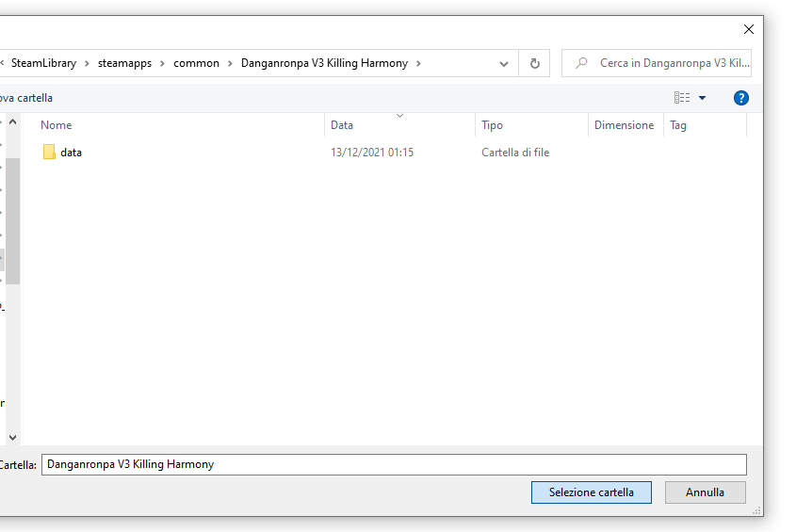
Task: Click the view layout icon
Action: [x=682, y=98]
